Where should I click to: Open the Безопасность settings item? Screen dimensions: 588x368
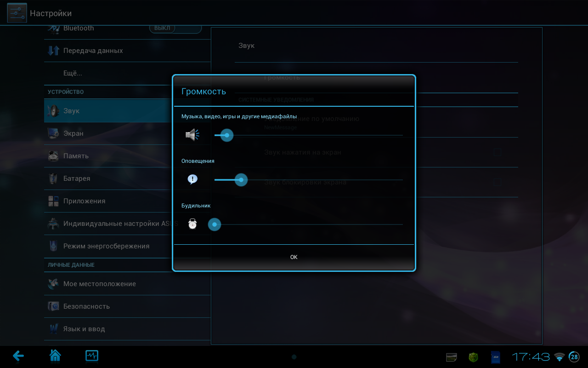tap(86, 306)
